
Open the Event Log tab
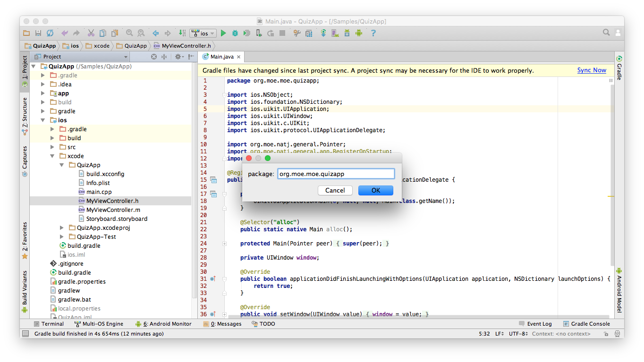coord(535,324)
